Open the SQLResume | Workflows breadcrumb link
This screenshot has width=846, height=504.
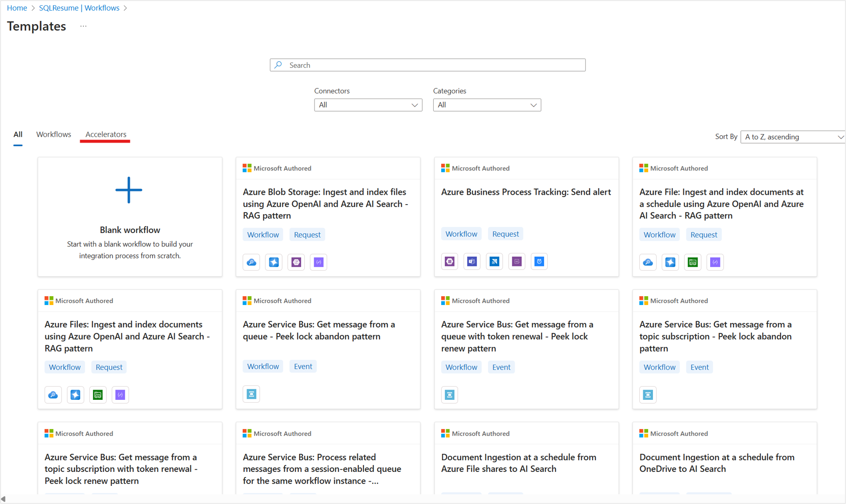tap(79, 8)
